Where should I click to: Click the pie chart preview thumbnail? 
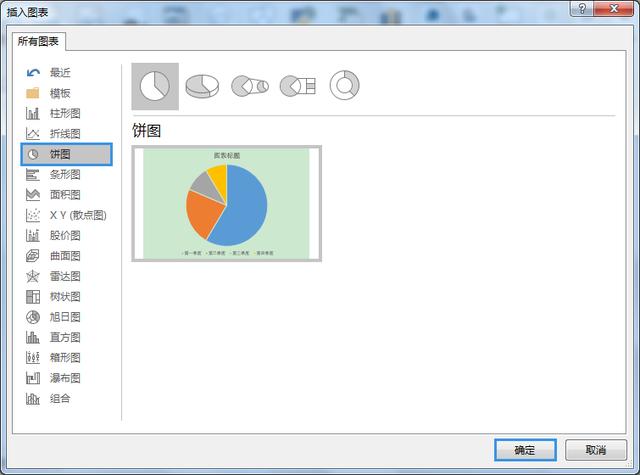(x=227, y=203)
